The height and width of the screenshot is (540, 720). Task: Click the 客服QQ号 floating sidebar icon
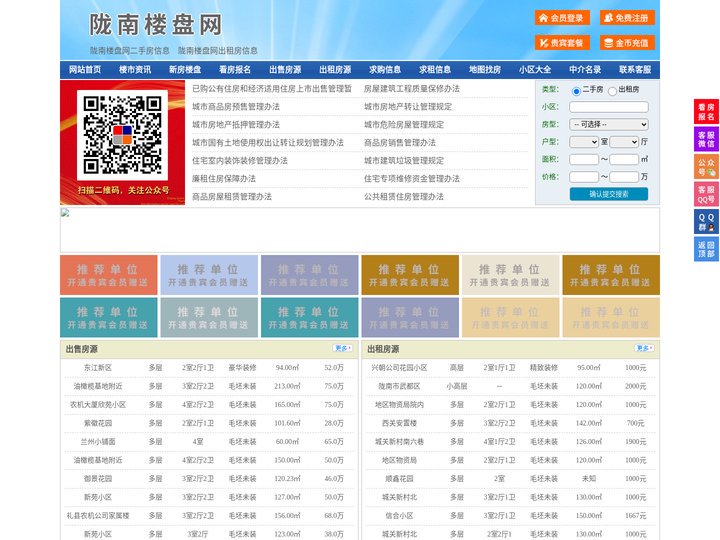tap(706, 194)
